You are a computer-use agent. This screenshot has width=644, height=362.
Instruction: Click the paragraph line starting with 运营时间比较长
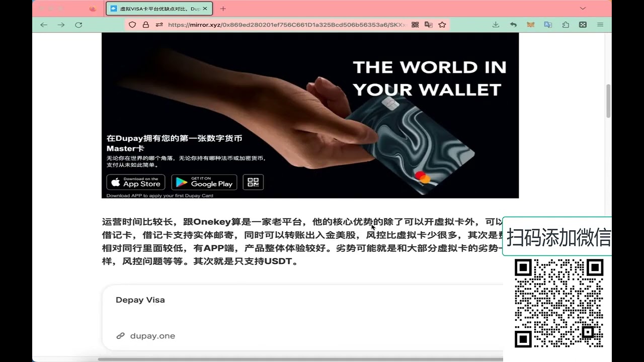point(302,222)
